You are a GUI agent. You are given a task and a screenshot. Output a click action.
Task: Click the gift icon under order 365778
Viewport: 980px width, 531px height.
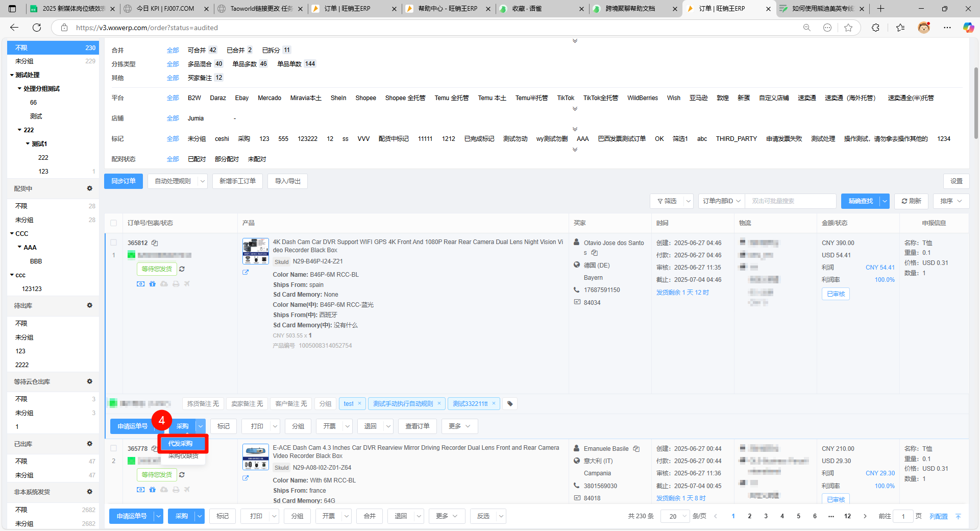pyautogui.click(x=152, y=490)
